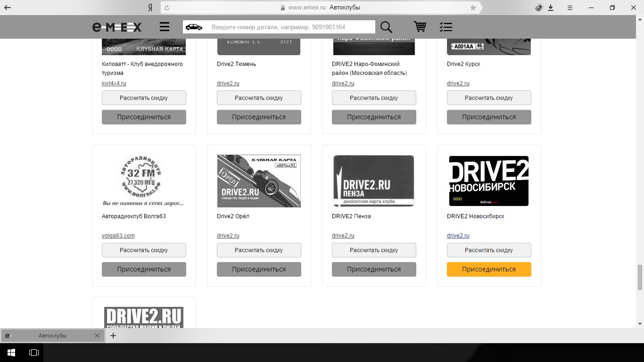
Task: Click the Drive2 Орёл club card image
Action: 259,181
